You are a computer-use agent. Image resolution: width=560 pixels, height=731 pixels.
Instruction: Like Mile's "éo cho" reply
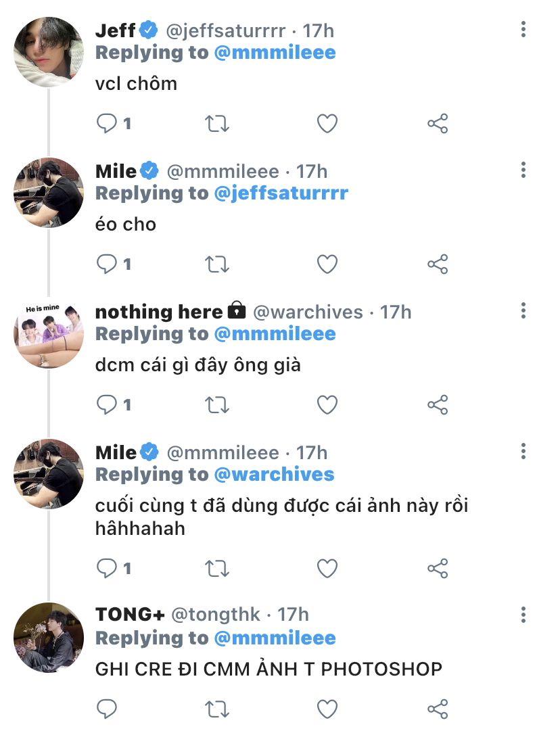point(327,264)
